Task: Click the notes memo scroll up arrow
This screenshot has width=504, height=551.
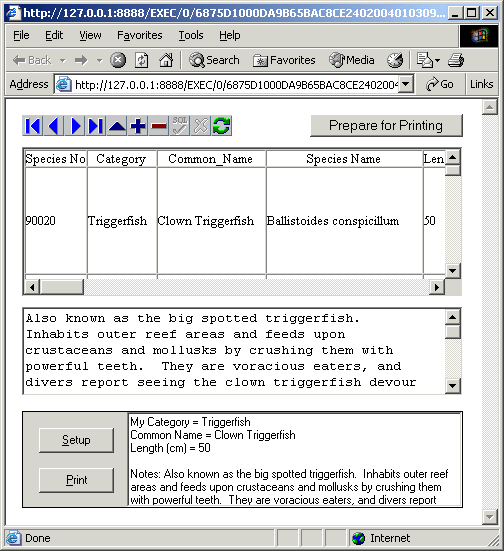Action: coord(453,317)
